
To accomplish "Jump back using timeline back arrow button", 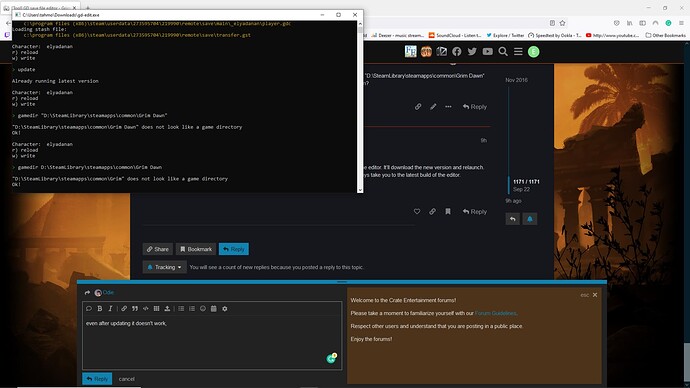I will point(513,219).
